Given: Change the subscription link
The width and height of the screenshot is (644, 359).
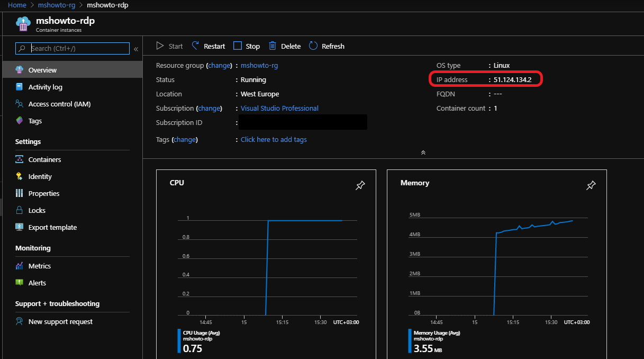Looking at the screenshot, I should tap(208, 108).
